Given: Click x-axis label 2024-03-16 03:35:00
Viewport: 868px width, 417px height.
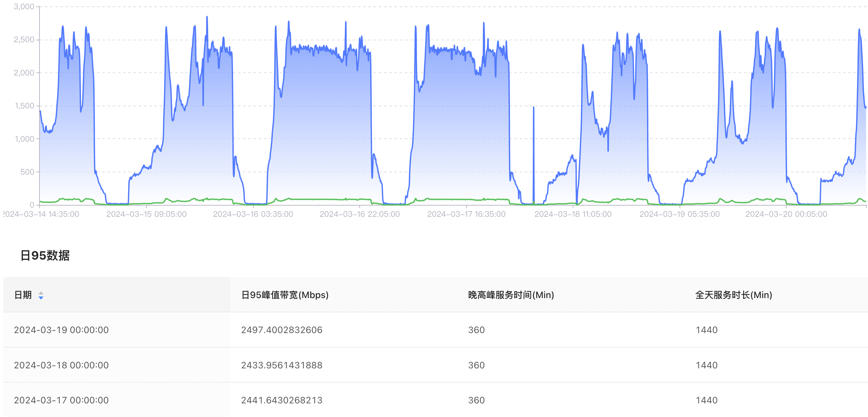Looking at the screenshot, I should point(253,214).
